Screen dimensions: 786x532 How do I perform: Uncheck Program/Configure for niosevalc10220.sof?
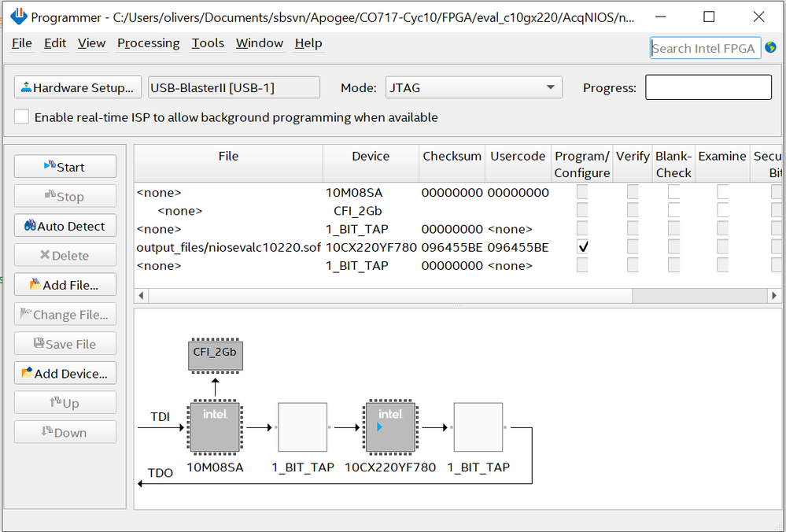click(x=582, y=246)
